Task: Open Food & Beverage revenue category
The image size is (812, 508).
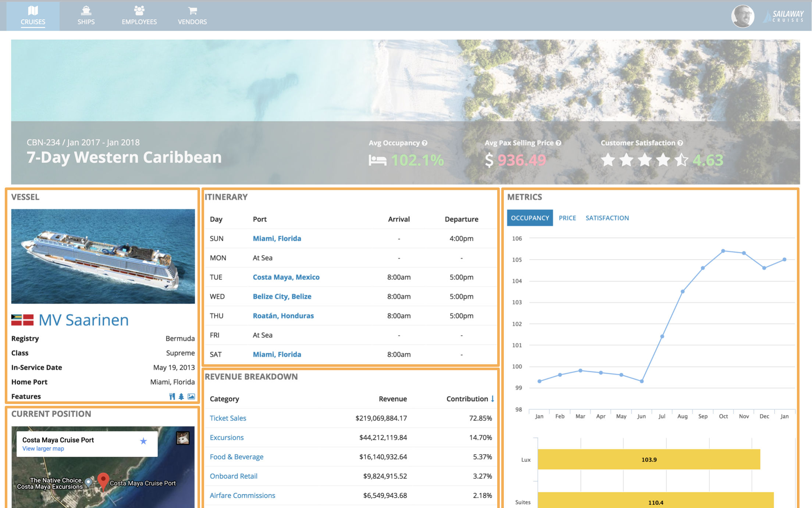Action: tap(236, 457)
